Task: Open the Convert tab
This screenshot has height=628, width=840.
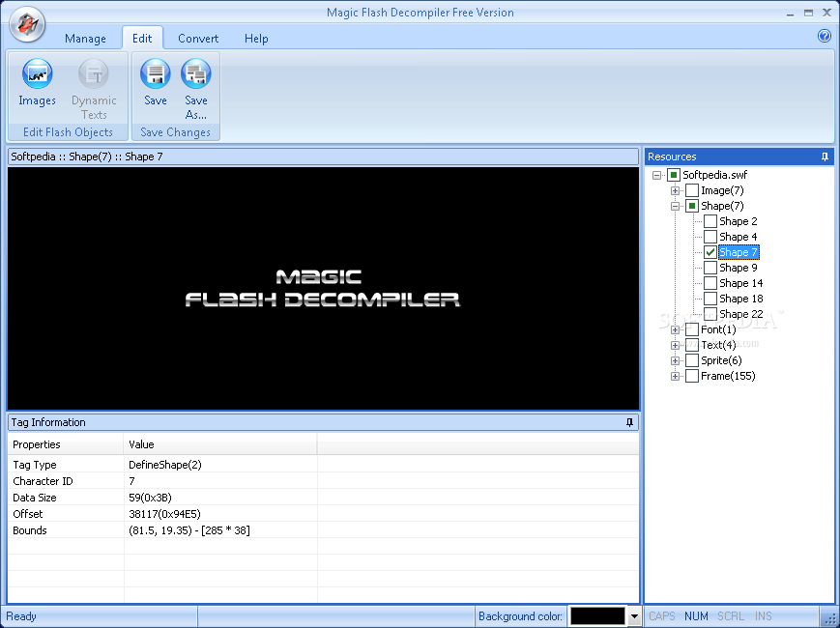Action: [198, 39]
